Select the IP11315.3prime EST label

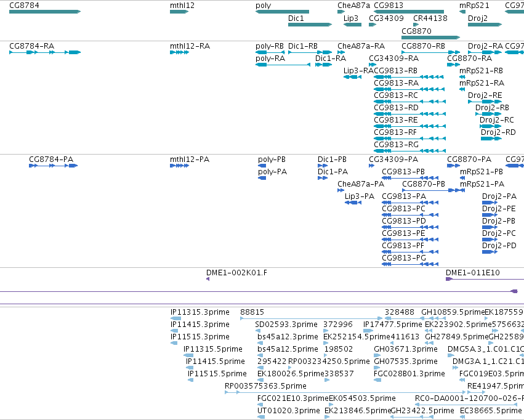click(x=200, y=312)
